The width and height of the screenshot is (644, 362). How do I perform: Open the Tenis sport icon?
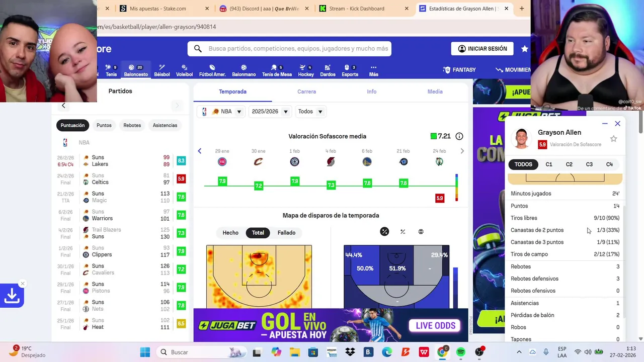pos(111,70)
